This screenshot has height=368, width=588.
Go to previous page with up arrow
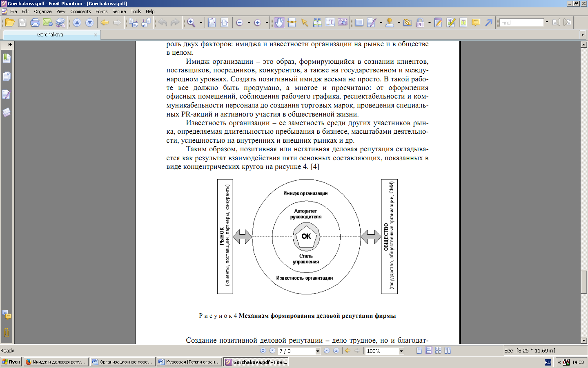tap(77, 22)
